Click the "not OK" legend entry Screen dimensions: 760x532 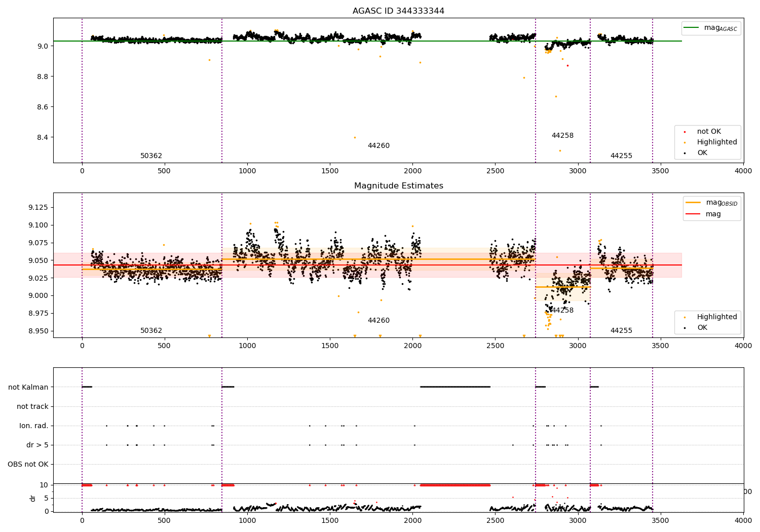point(709,132)
